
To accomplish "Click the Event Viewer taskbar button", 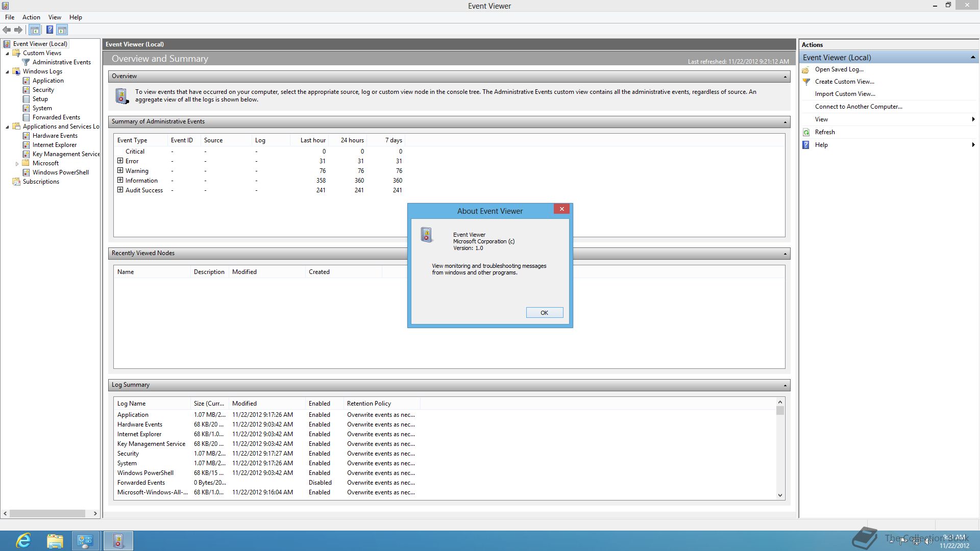I will [x=118, y=541].
